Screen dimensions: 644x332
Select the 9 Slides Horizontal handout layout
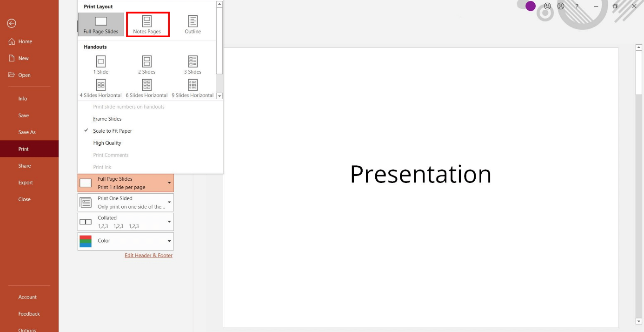click(193, 88)
